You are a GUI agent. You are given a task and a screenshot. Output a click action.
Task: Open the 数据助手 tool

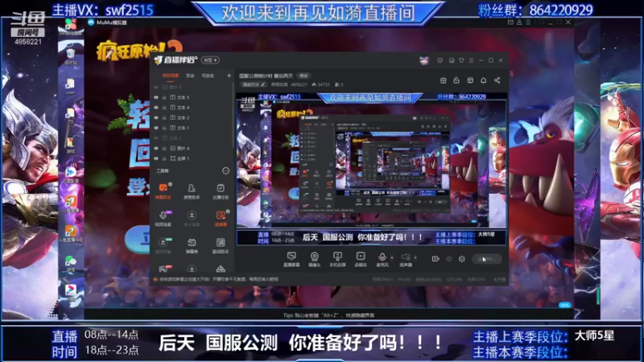pyautogui.click(x=221, y=245)
